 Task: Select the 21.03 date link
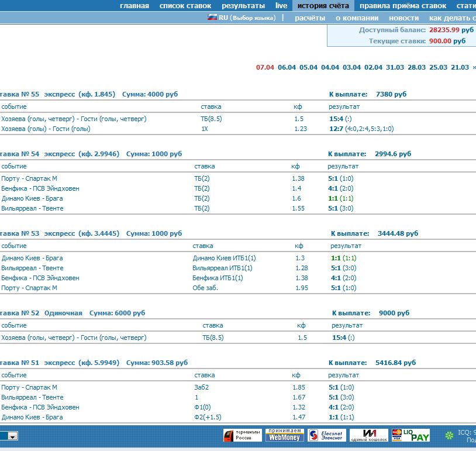click(460, 67)
